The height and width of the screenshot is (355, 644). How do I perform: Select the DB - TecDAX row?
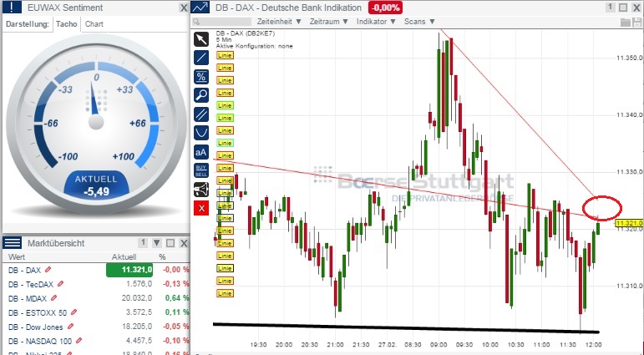[97, 284]
